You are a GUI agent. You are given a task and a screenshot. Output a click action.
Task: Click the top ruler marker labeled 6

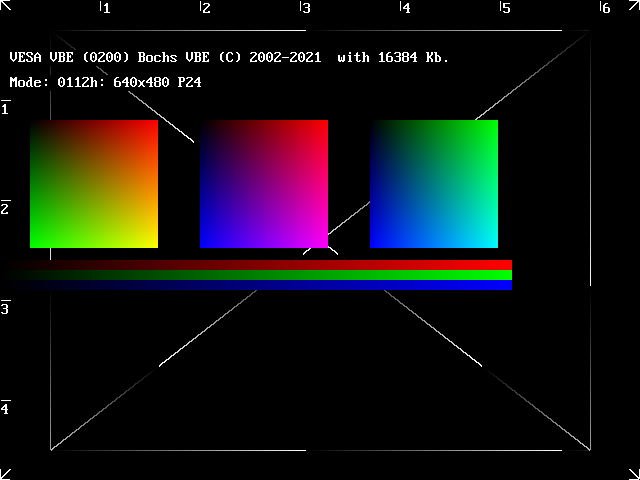click(605, 8)
